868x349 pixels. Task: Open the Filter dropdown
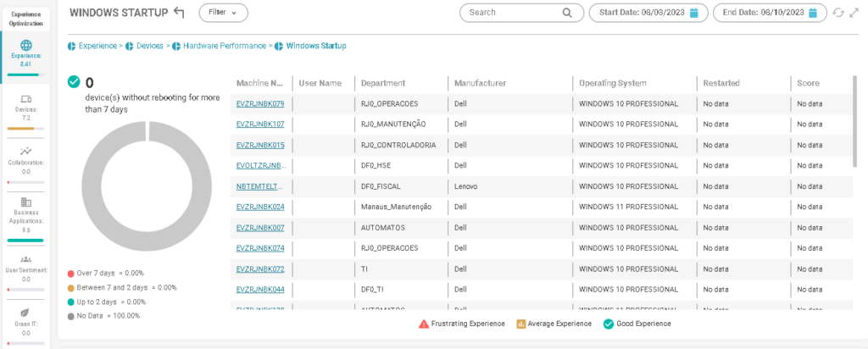223,13
